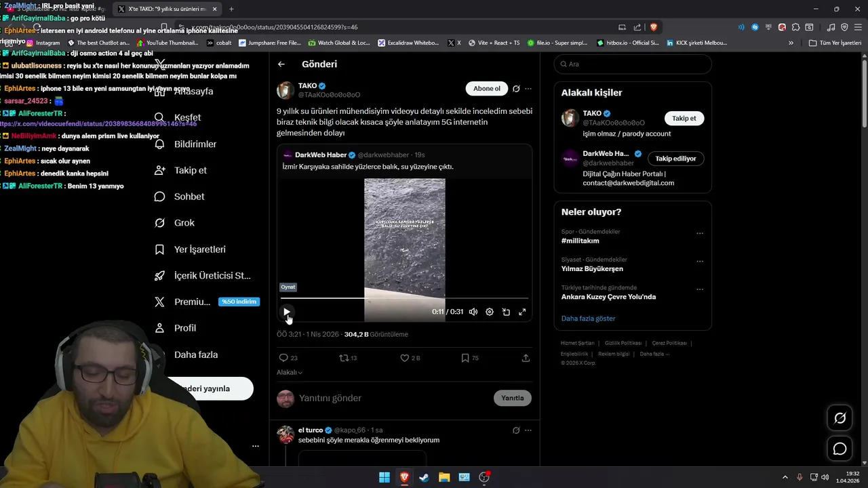Screen dimensions: 868x488
Task: Expand the video to fullscreen
Action: coord(522,312)
